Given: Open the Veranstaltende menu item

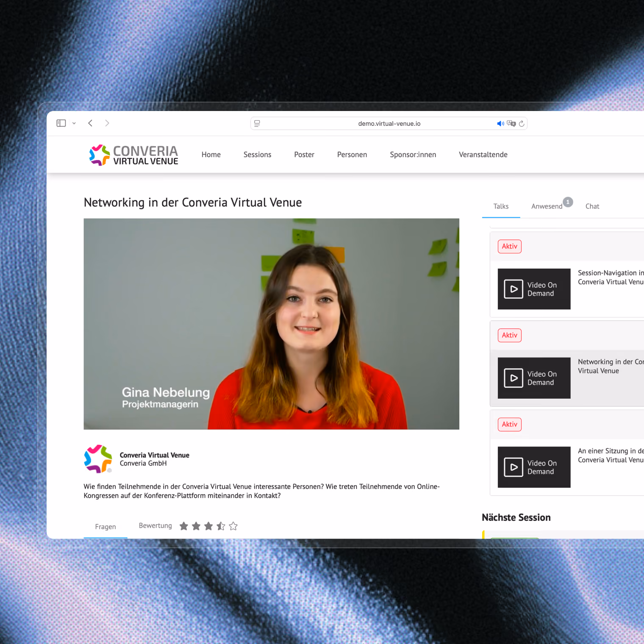Looking at the screenshot, I should (483, 155).
